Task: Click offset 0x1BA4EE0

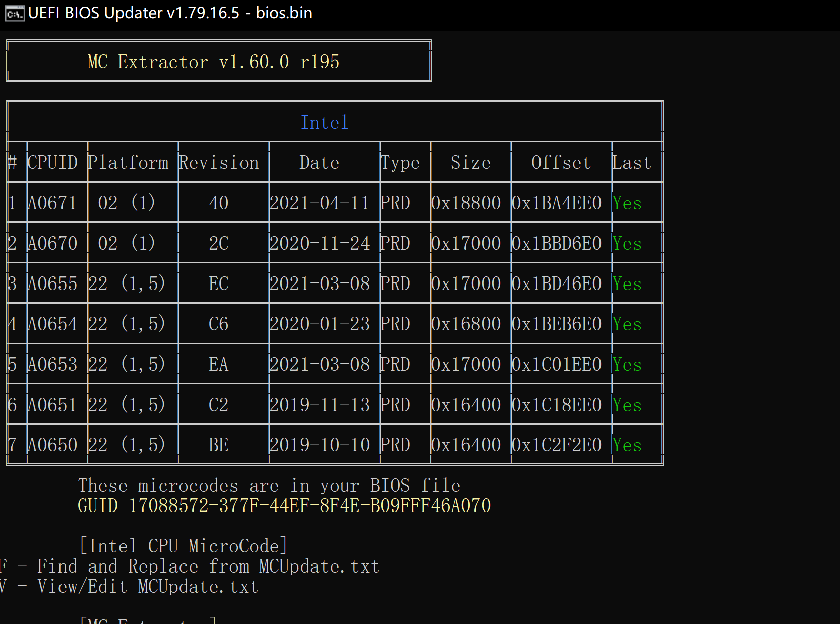Action: click(557, 203)
